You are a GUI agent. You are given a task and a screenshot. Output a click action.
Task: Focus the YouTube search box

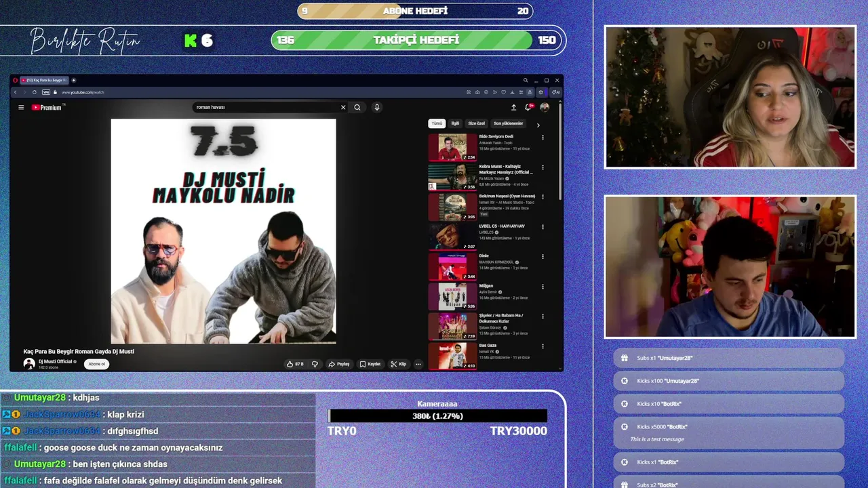[266, 107]
